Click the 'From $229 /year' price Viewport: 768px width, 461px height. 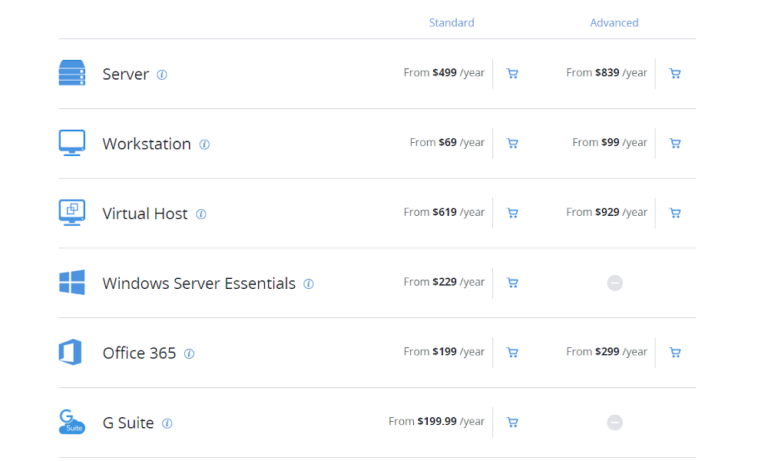tap(444, 282)
